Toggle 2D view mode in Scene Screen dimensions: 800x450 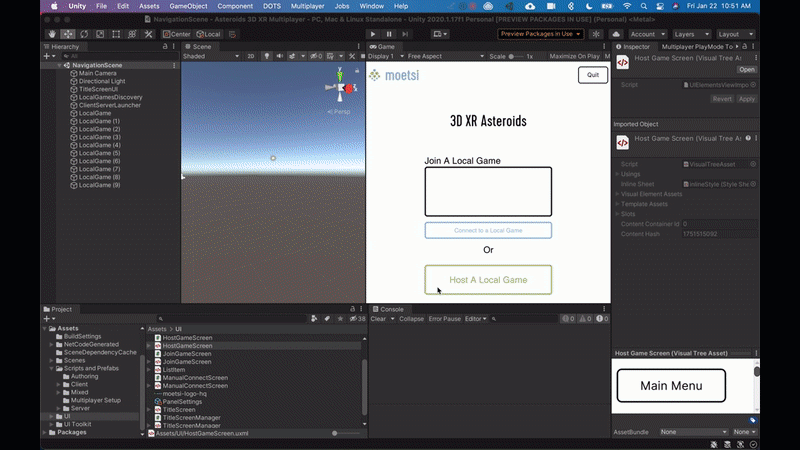click(x=251, y=57)
